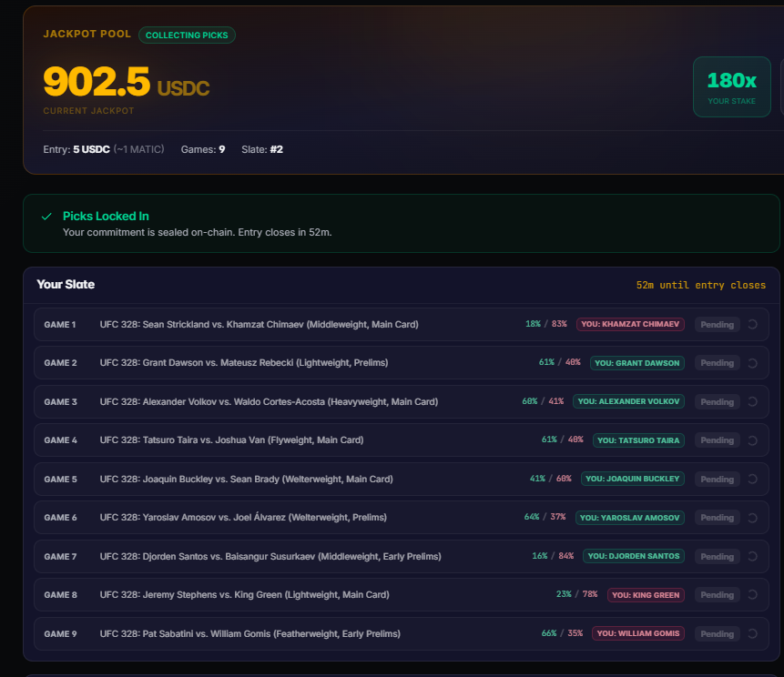Click the 18% / 83% odds in Game 1

[x=546, y=324]
